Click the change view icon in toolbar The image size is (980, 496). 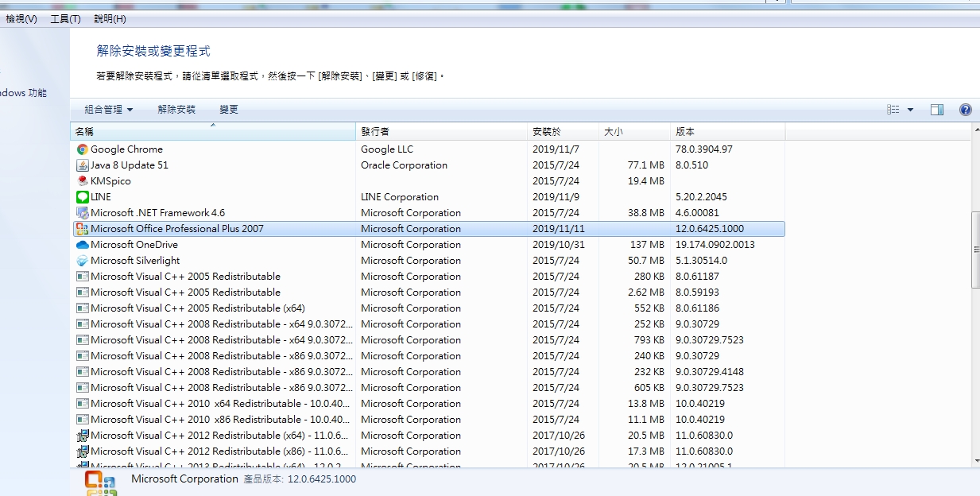(893, 110)
